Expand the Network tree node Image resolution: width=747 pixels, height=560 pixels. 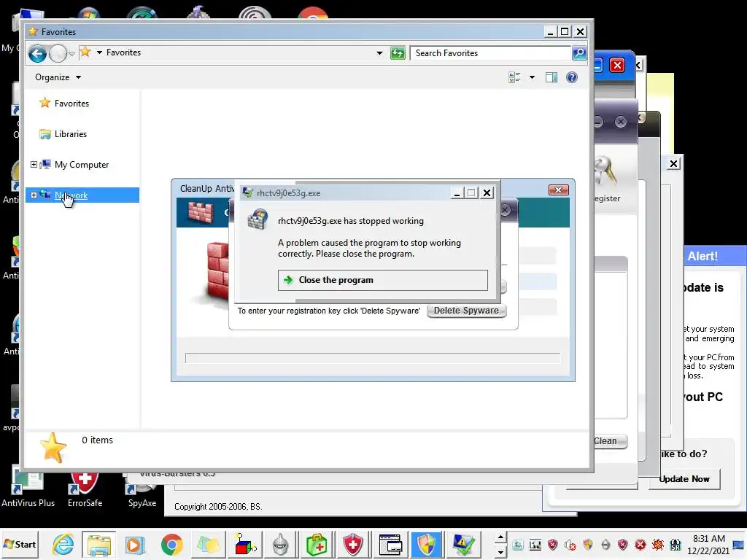tap(34, 195)
